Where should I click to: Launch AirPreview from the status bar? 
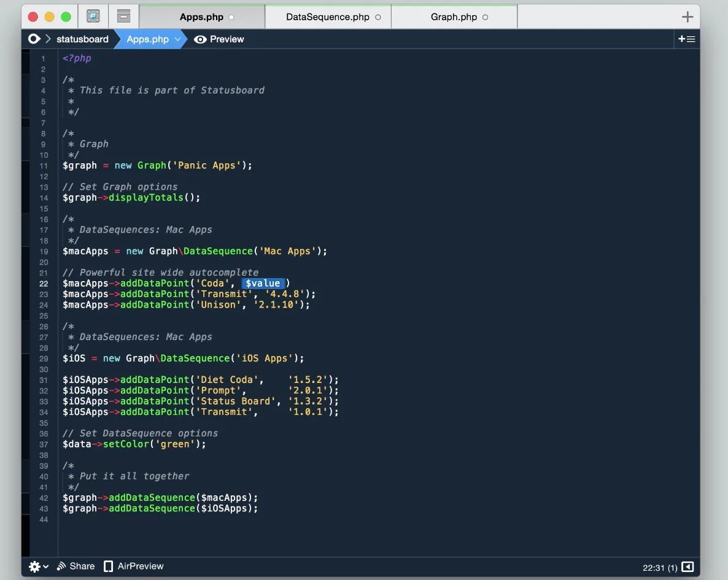point(134,566)
